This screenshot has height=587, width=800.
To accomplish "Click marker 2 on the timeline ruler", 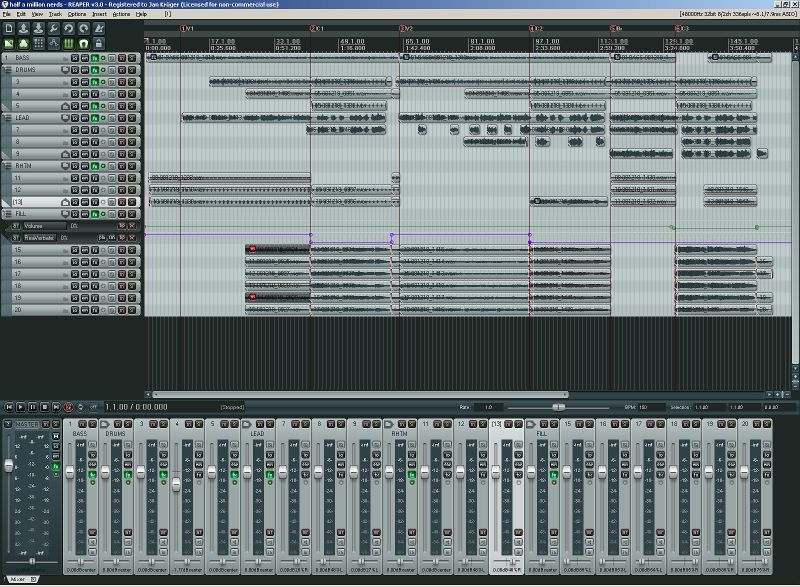I will tap(313, 29).
